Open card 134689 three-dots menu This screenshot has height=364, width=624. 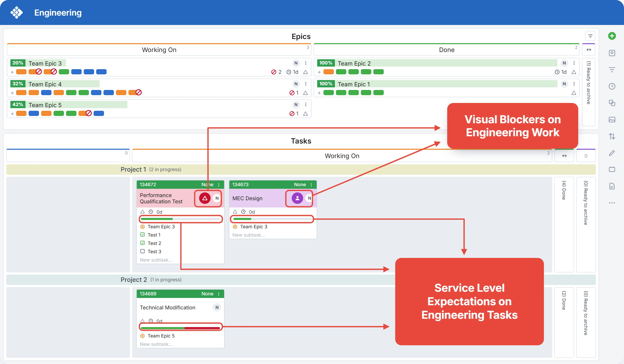tap(219, 294)
